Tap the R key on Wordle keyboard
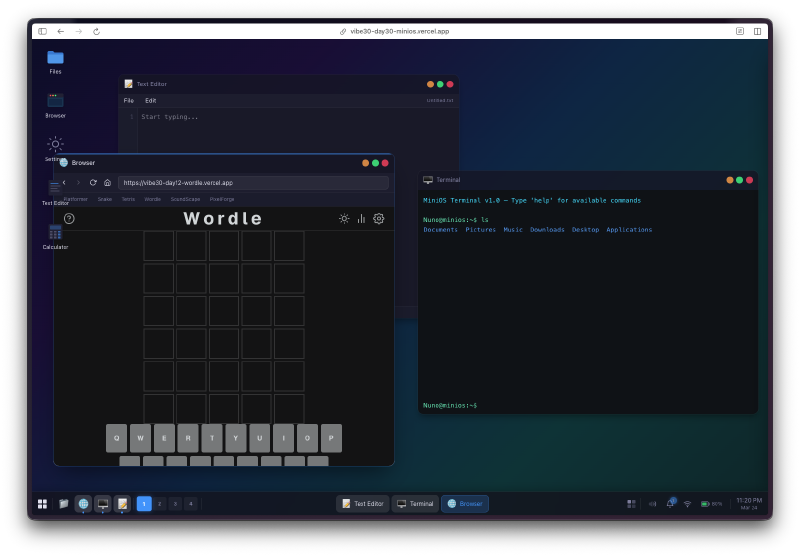The image size is (800, 556). coord(188,438)
